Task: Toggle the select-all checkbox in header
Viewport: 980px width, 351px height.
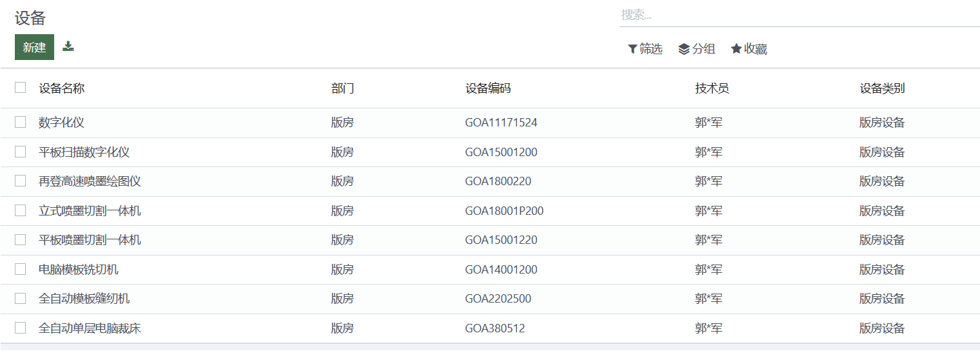Action: (21, 88)
